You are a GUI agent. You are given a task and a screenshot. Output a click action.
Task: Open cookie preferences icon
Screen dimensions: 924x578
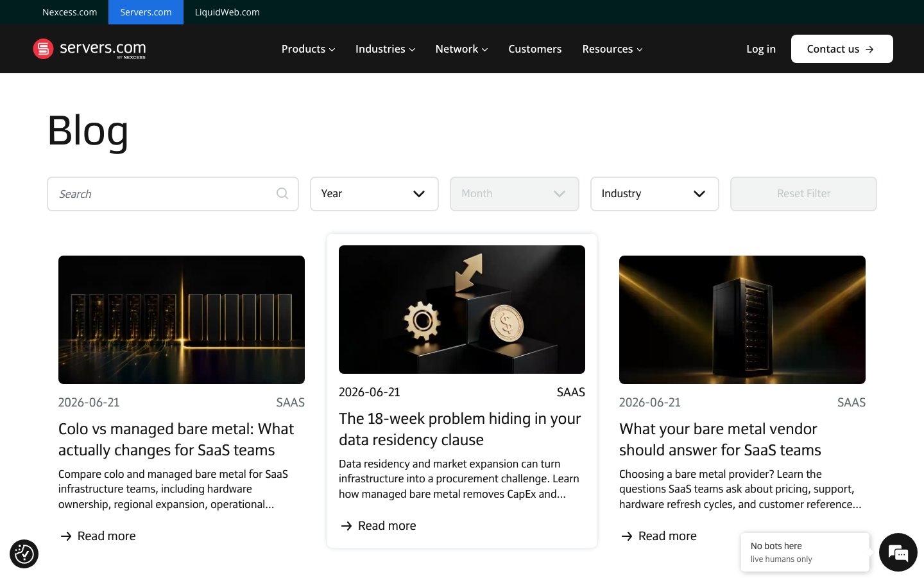24,554
